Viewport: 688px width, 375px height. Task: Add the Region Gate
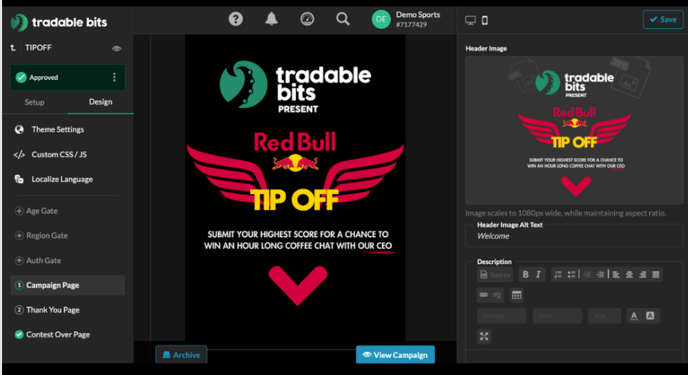coord(42,236)
